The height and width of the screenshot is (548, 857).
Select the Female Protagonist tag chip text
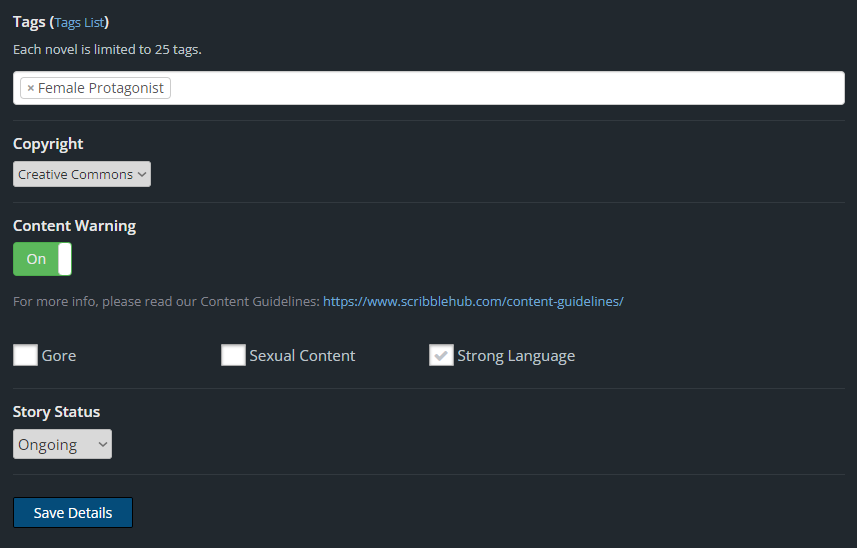(101, 88)
